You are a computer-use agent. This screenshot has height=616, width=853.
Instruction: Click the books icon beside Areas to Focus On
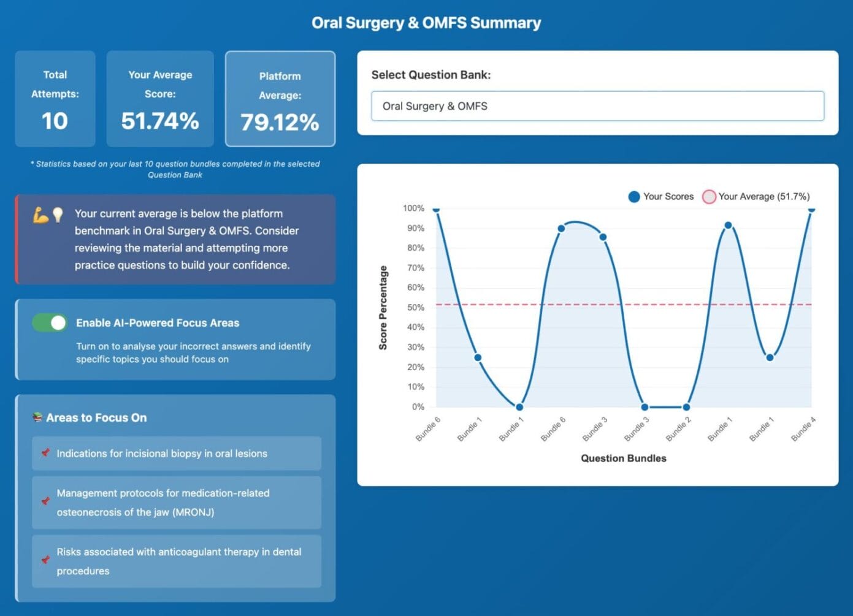coord(38,417)
